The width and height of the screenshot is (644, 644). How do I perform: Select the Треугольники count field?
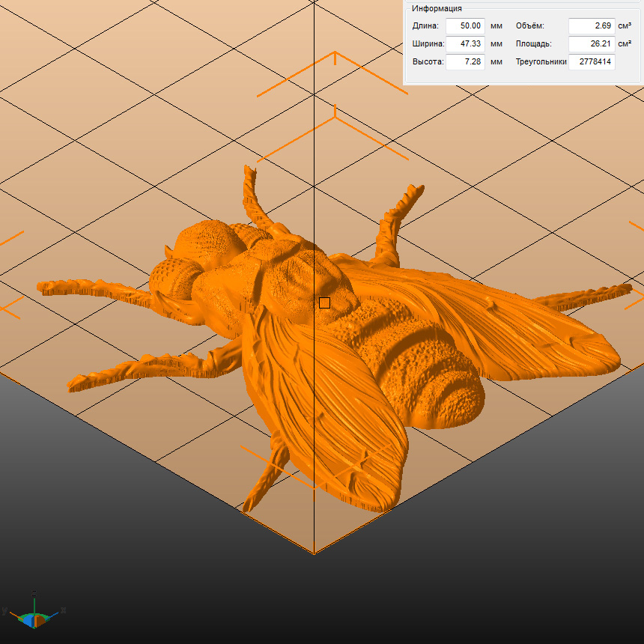coord(592,62)
